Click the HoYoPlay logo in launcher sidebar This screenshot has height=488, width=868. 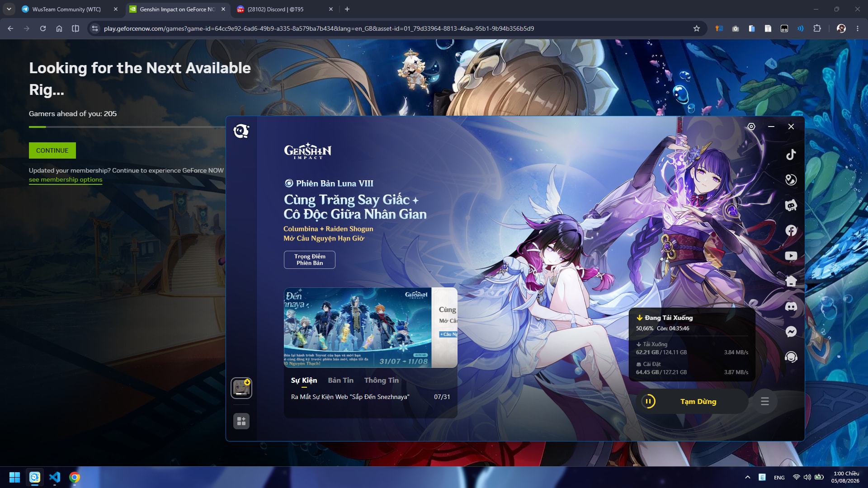241,131
